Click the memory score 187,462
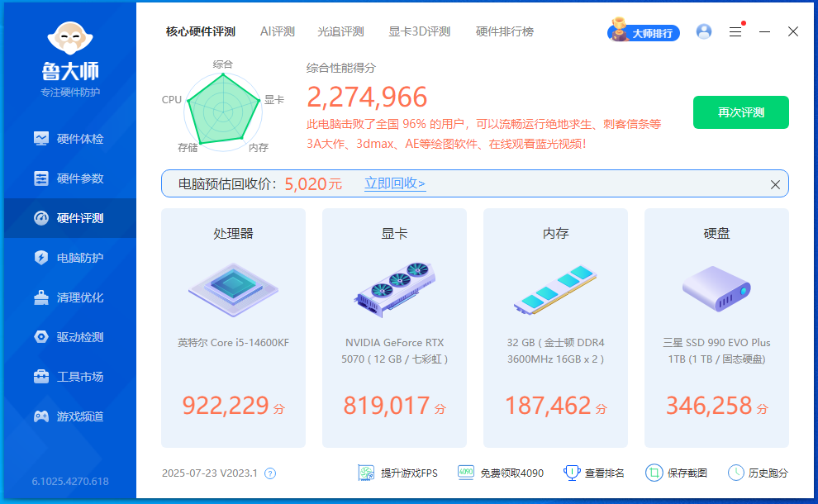Viewport: 818px width, 504px height. point(548,406)
